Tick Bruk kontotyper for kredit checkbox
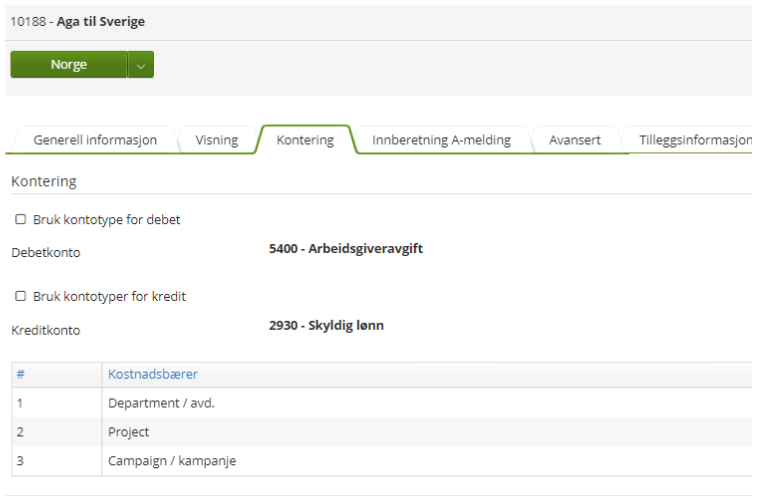 (20, 296)
